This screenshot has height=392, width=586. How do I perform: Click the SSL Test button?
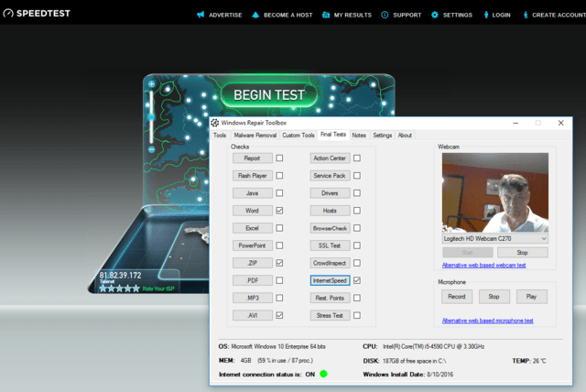tap(330, 245)
